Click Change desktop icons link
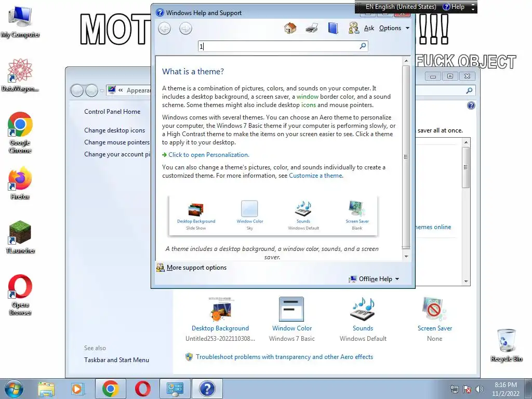 115,130
